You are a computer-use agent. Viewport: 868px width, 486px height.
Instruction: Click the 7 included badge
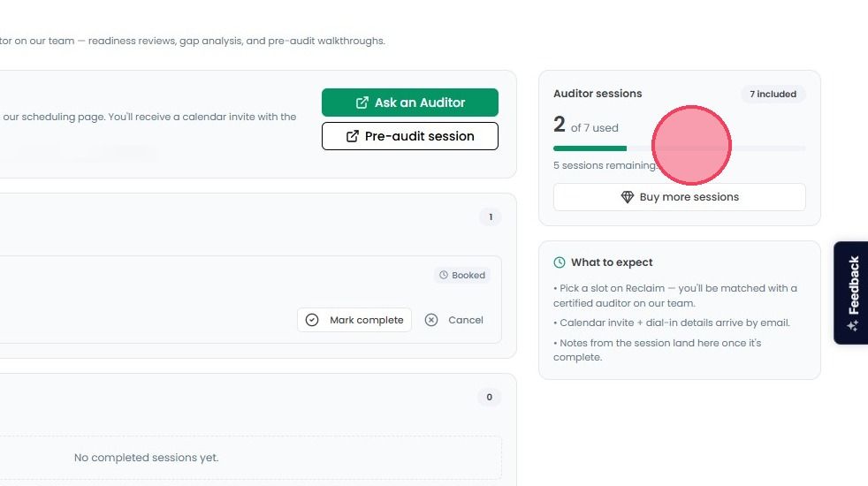(x=773, y=94)
